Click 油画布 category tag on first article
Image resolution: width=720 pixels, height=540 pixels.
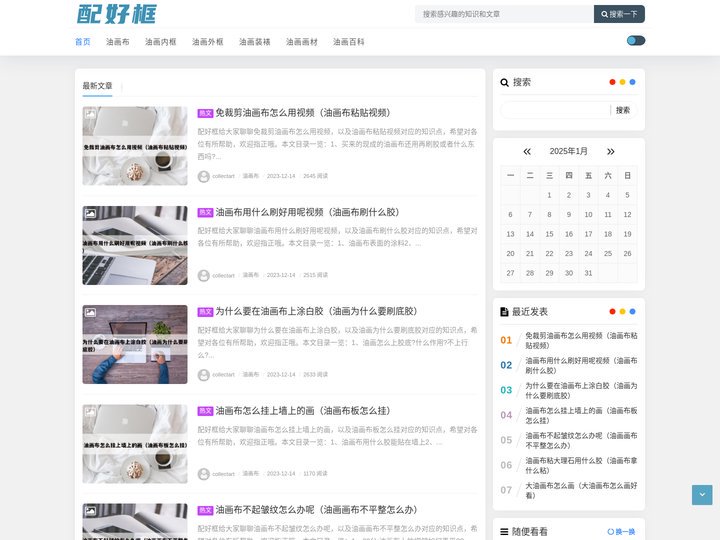[251, 176]
